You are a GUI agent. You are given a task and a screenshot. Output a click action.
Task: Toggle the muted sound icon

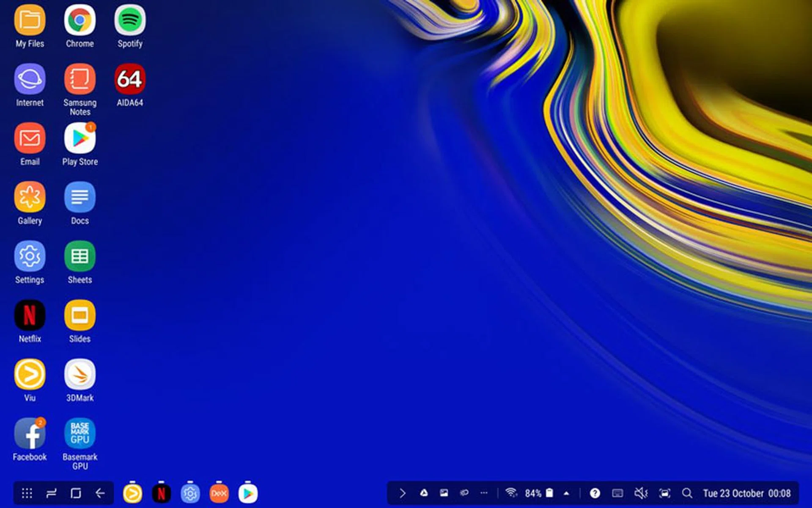pos(641,493)
